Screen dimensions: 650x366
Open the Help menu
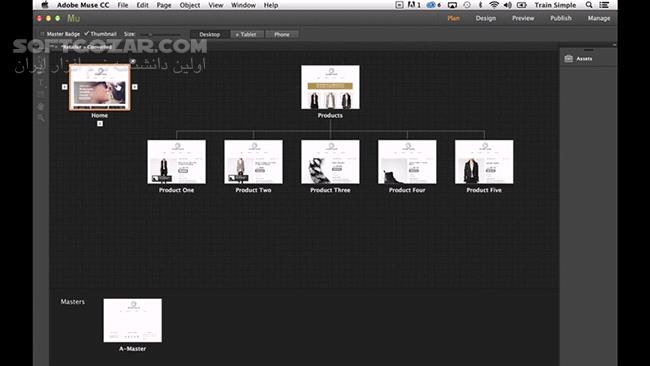(271, 5)
